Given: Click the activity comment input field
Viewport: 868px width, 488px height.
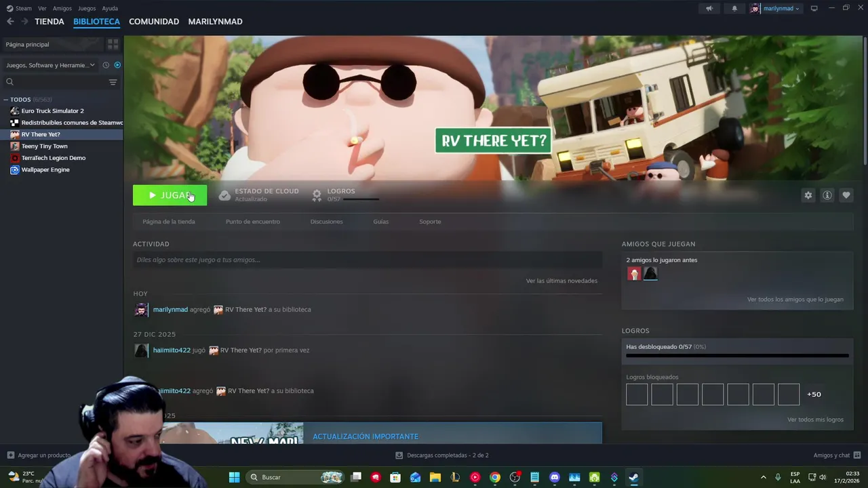Looking at the screenshot, I should coord(367,260).
